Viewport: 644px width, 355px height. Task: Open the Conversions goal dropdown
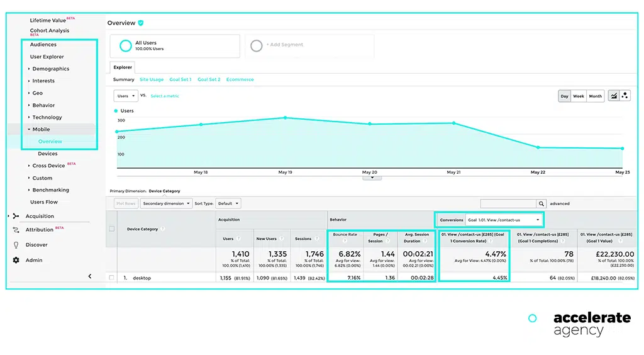pyautogui.click(x=503, y=220)
